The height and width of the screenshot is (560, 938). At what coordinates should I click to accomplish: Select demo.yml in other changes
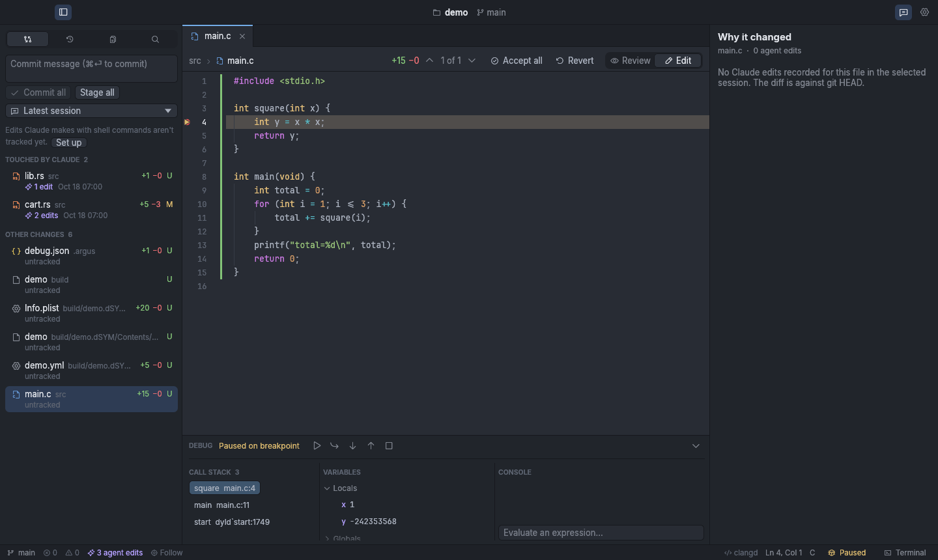[x=91, y=370]
